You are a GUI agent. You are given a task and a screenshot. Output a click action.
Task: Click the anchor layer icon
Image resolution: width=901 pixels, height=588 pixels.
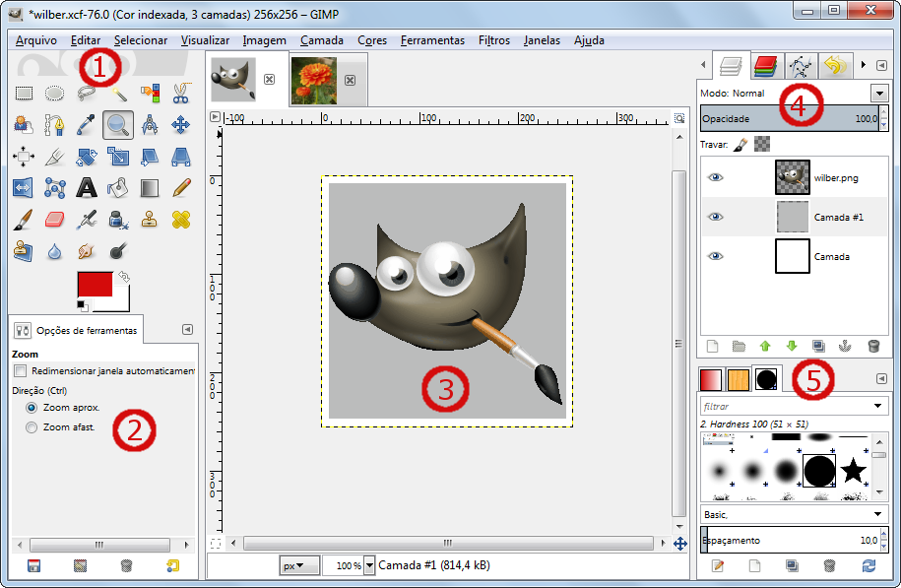[845, 346]
